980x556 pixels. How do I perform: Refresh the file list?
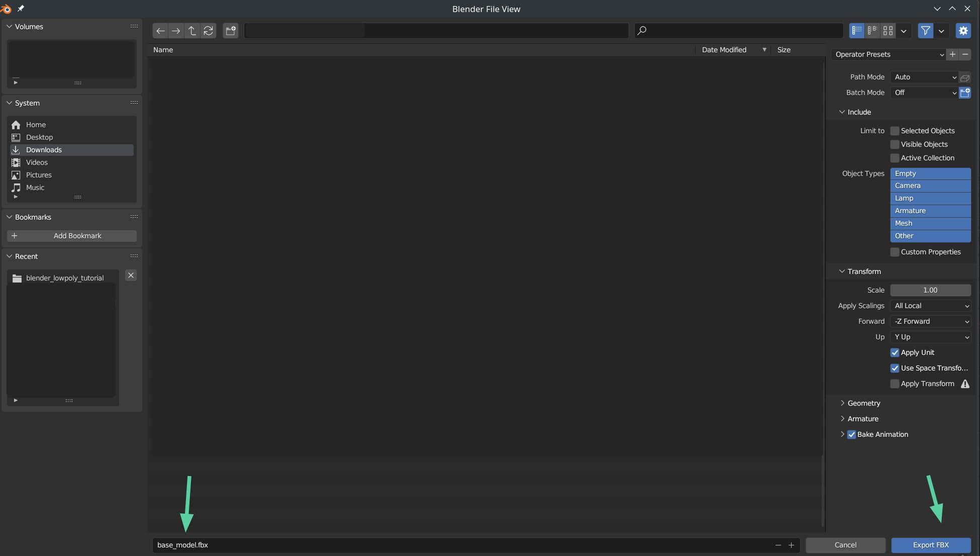point(208,31)
